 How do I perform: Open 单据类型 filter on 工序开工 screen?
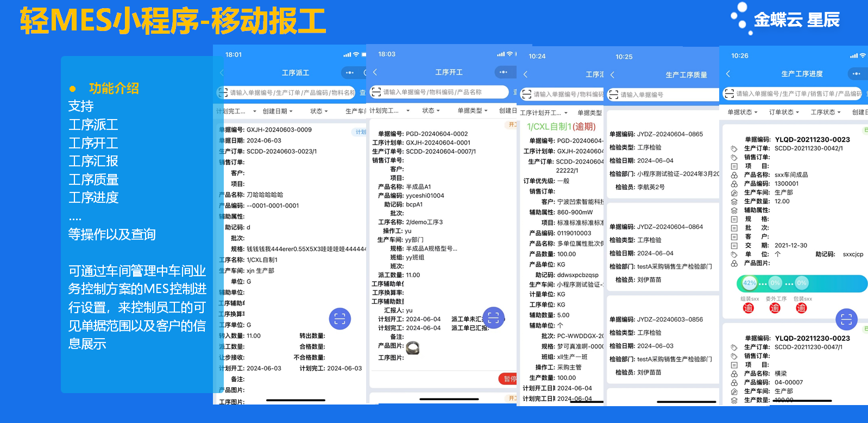[473, 110]
